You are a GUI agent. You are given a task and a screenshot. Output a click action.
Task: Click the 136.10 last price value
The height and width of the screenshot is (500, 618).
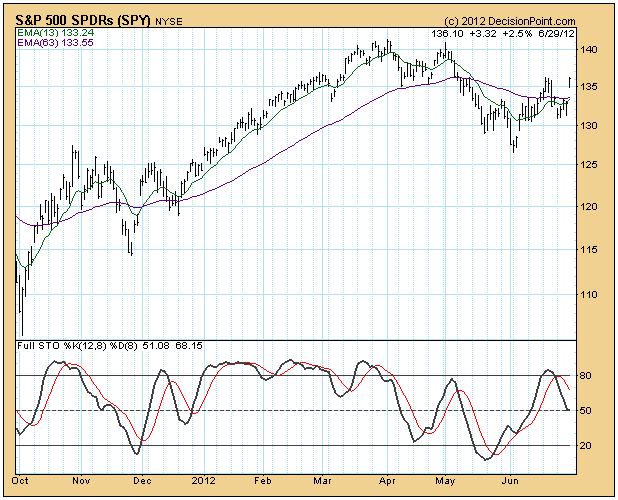click(447, 33)
